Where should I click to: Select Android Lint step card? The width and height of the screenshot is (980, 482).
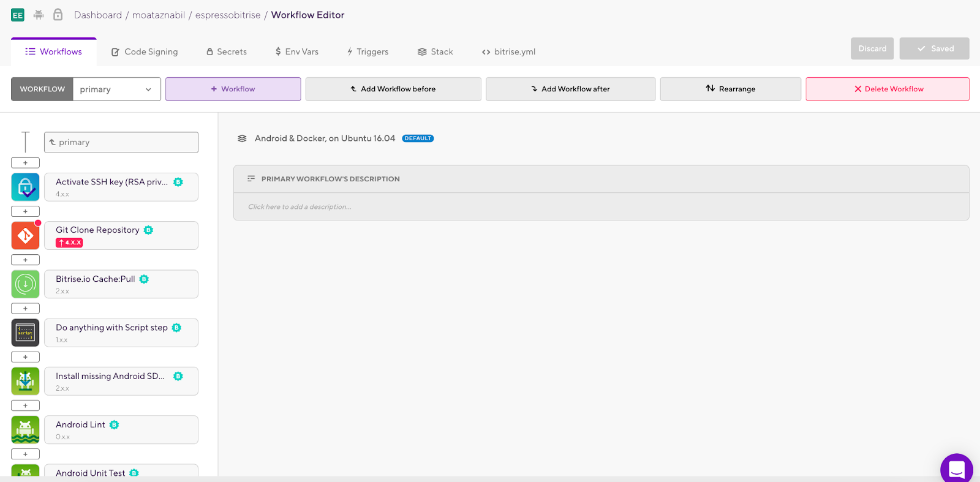coord(121,430)
